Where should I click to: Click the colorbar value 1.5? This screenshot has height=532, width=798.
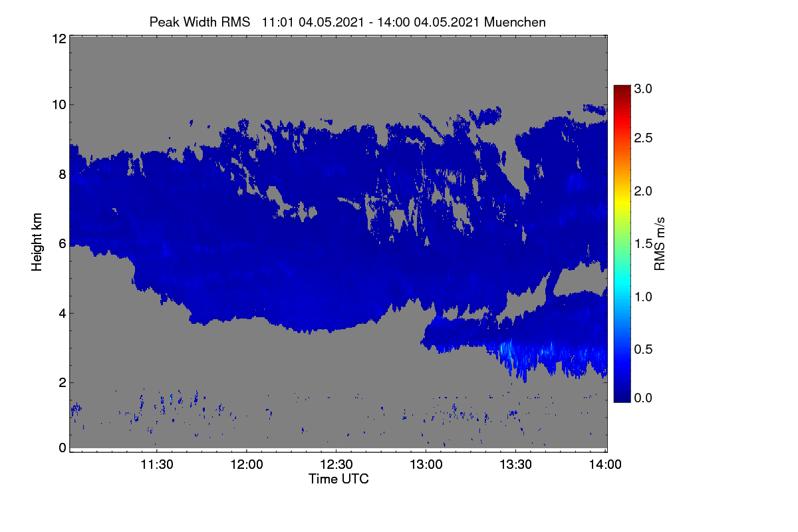pos(643,243)
